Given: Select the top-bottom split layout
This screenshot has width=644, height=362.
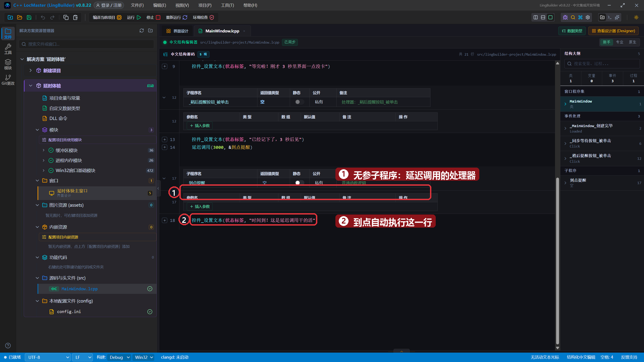Looking at the screenshot, I should pos(543,17).
